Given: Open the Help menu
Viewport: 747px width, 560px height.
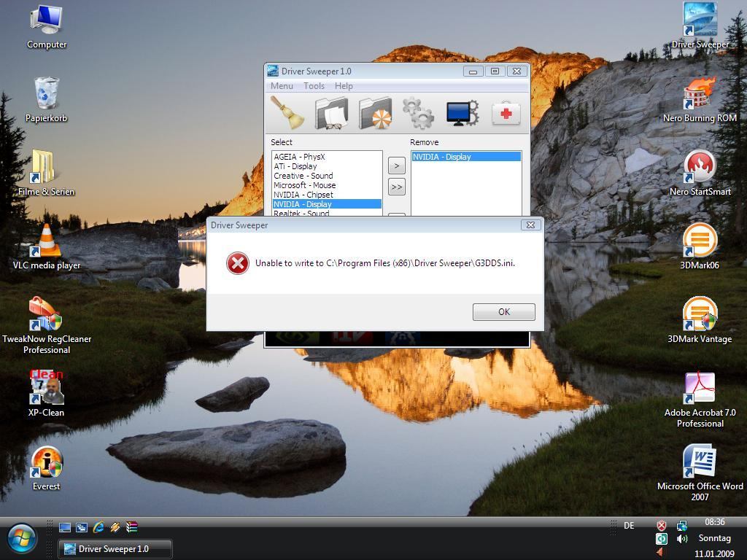Looking at the screenshot, I should tap(344, 86).
